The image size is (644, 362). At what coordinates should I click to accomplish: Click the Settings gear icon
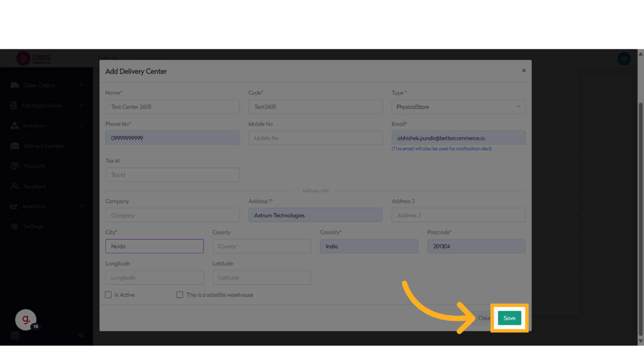tap(14, 226)
